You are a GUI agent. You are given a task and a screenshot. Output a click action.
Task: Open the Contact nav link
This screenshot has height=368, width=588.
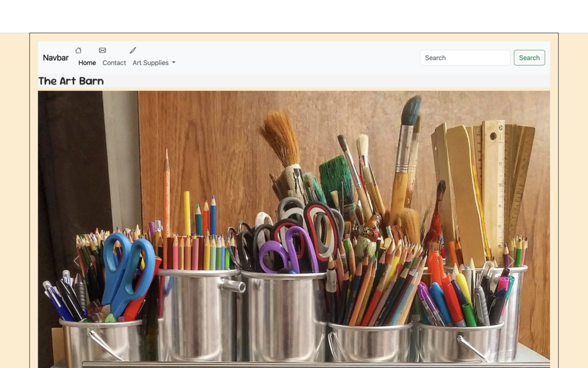[114, 63]
